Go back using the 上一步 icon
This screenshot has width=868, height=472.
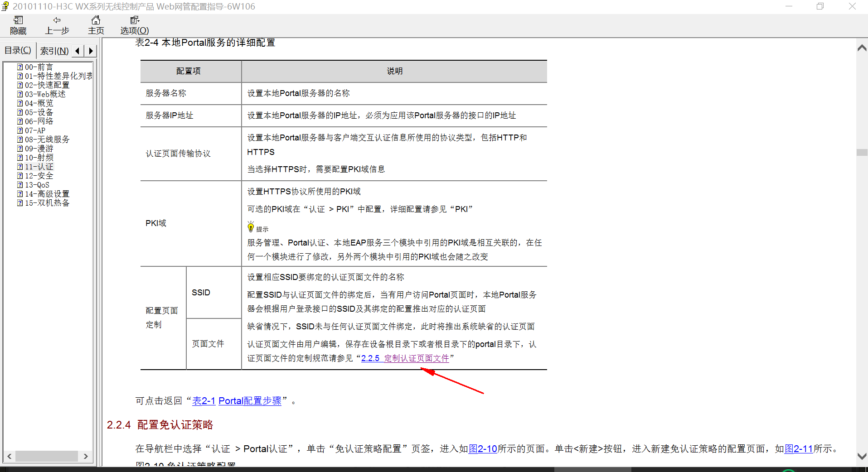[57, 25]
